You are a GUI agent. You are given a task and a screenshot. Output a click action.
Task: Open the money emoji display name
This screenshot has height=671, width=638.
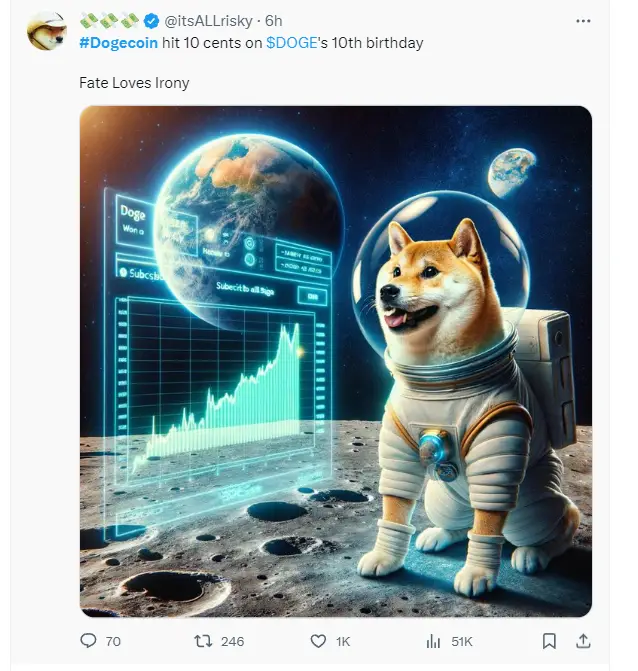(109, 20)
